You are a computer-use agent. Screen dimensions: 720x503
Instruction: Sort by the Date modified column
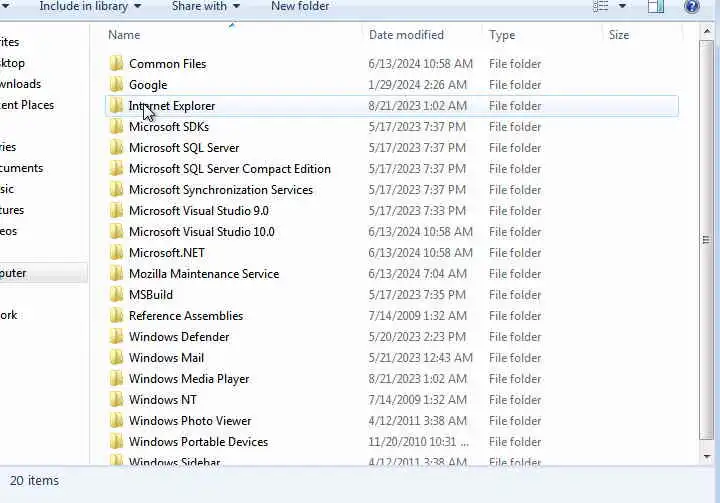pos(406,35)
